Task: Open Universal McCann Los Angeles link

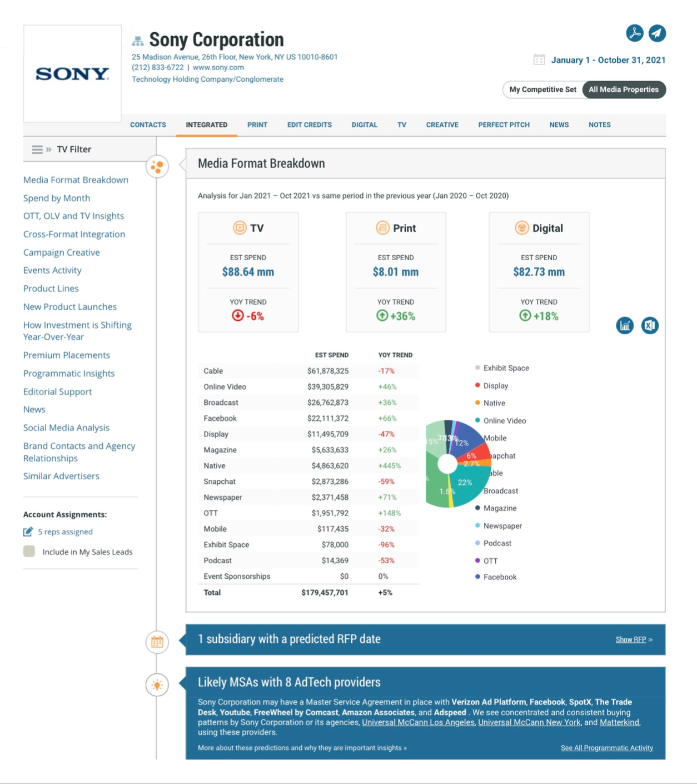Action: 418,722
